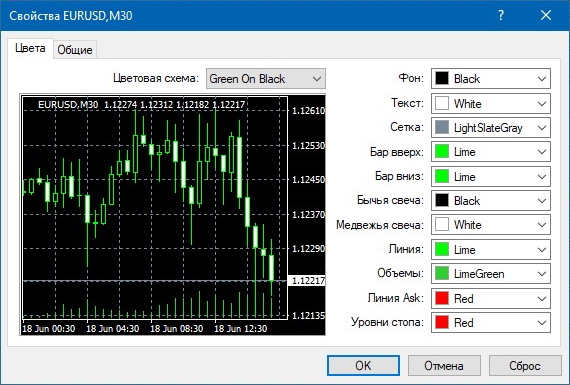
Task: Click the gray swatch for Сетка
Action: tap(442, 128)
